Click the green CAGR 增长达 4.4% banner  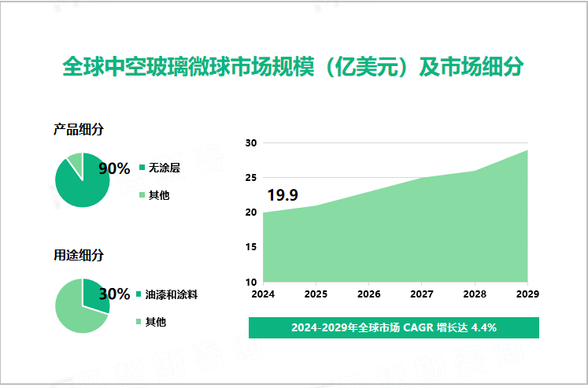click(x=394, y=327)
